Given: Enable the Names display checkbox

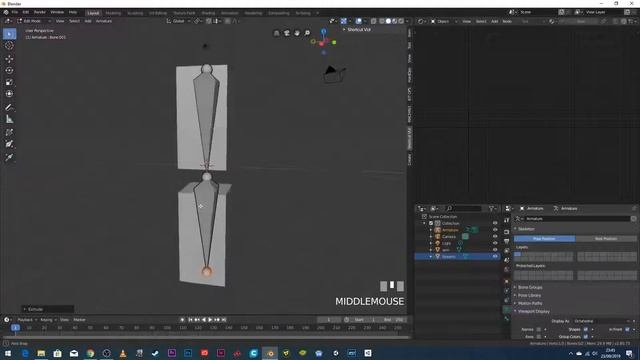Looking at the screenshot, I should pyautogui.click(x=539, y=329).
